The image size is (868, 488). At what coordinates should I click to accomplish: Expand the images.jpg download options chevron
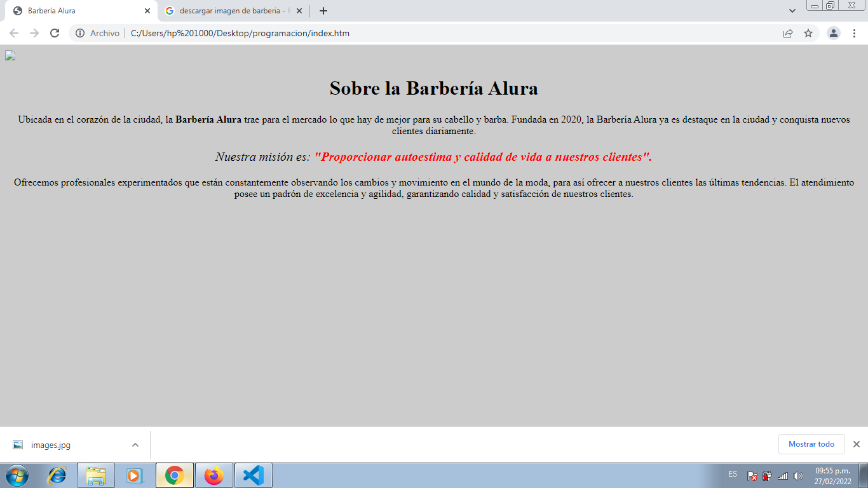(135, 445)
